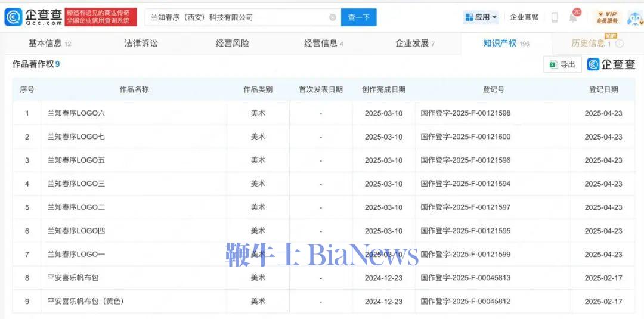Select registration number 国作登字-2025-F-00121600
Viewport: 644px width, 319px height.
[465, 137]
